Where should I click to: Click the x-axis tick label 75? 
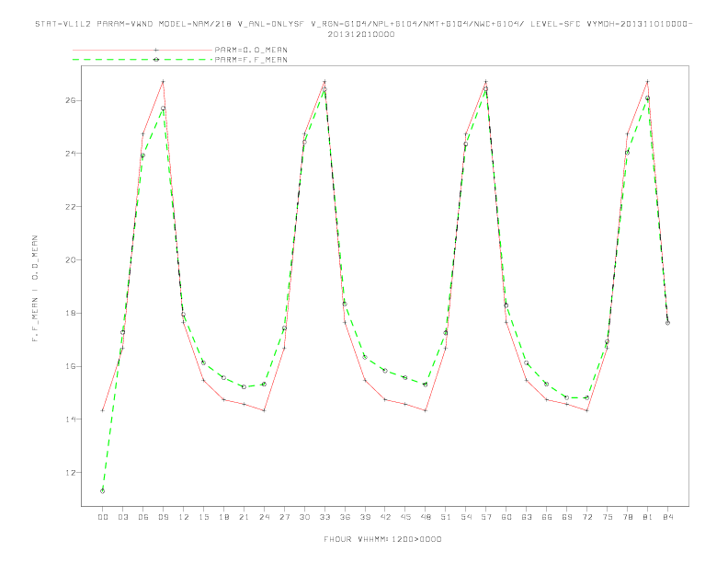tap(608, 517)
